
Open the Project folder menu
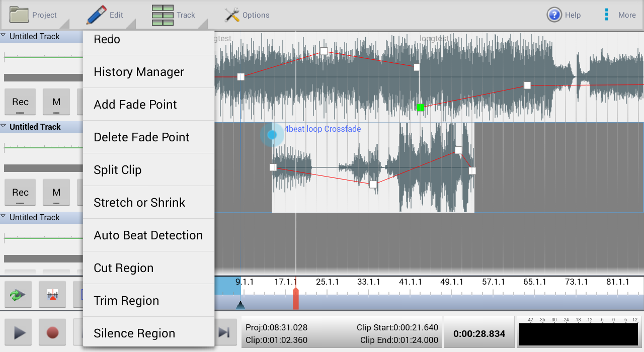pyautogui.click(x=20, y=15)
